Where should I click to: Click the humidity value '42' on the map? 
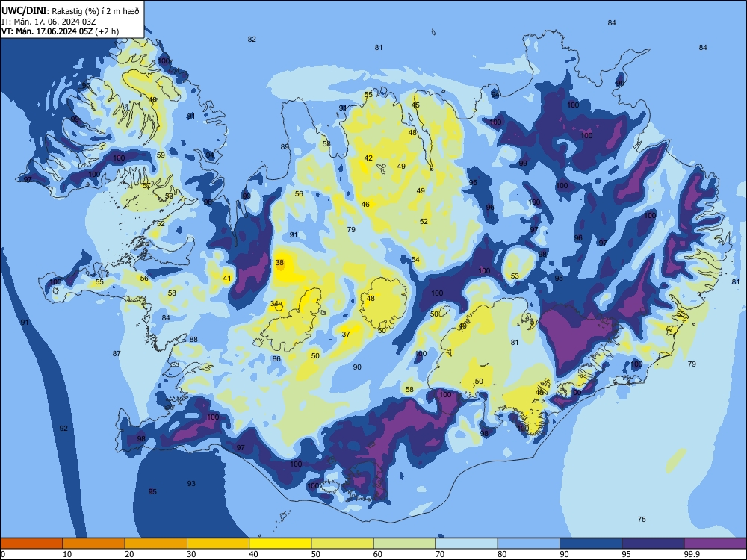click(x=368, y=158)
